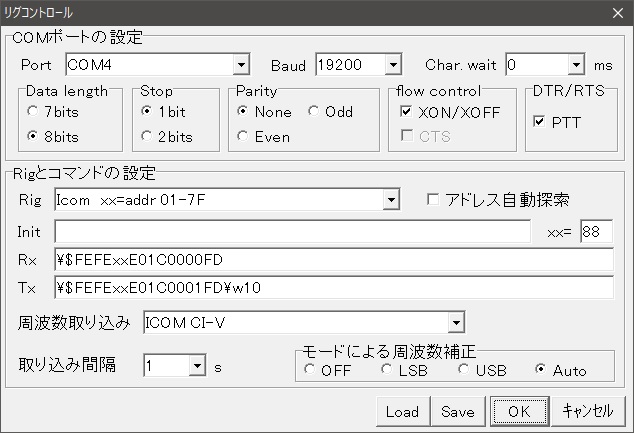Set frequency correction to LSB
This screenshot has width=634, height=433.
(x=386, y=371)
